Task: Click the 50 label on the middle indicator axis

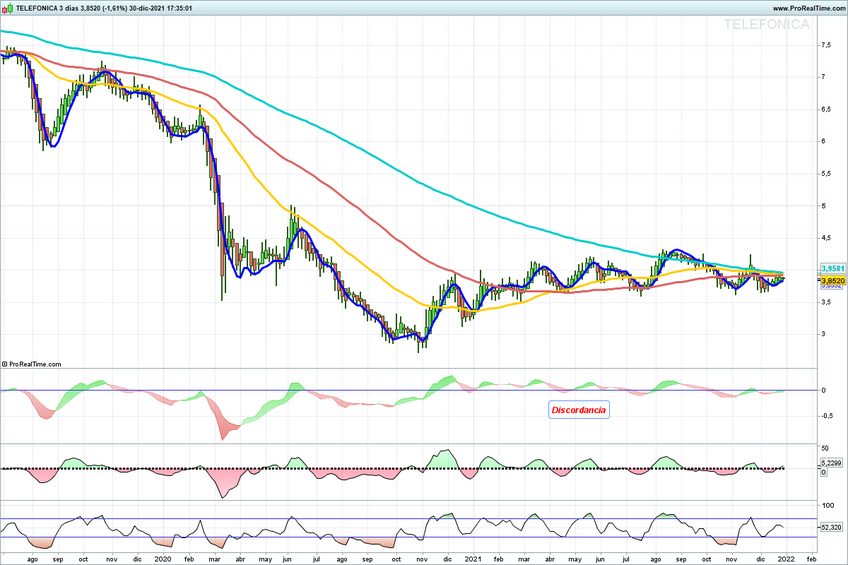Action: [x=825, y=448]
